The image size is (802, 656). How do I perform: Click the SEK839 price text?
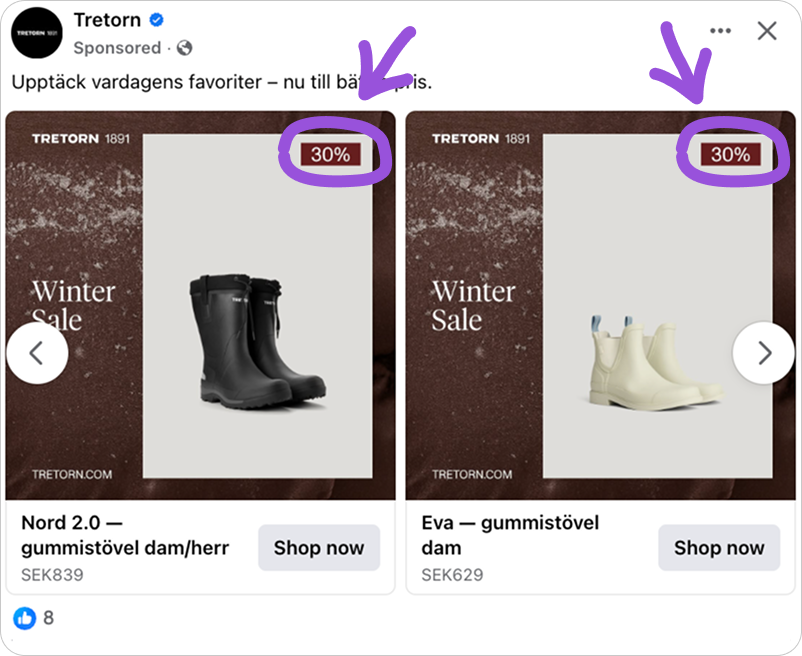coord(52,575)
